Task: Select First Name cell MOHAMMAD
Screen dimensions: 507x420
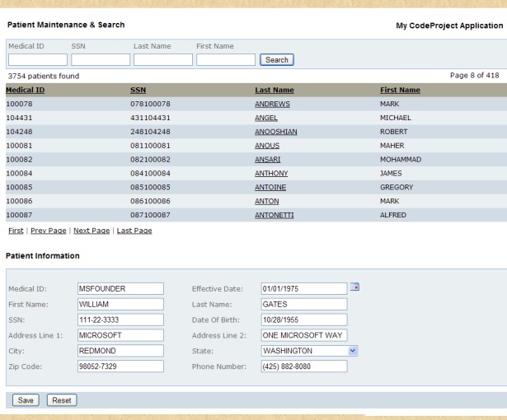Action: click(x=401, y=160)
